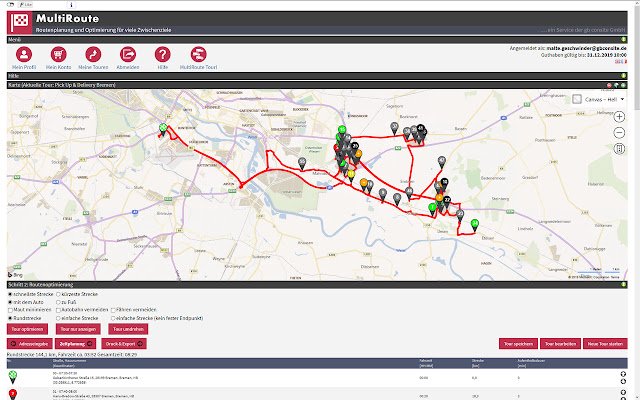The width and height of the screenshot is (640, 400).
Task: Select the zu Fuß radio button
Action: pos(58,302)
